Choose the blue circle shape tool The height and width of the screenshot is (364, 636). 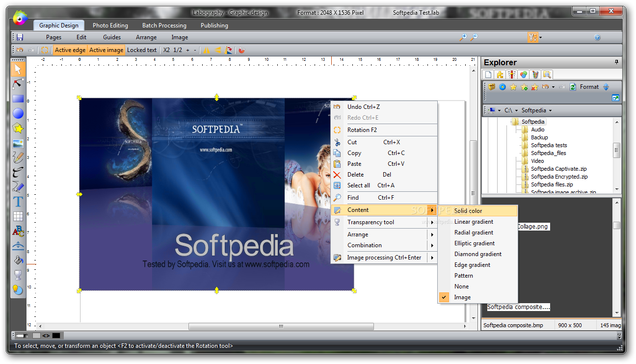point(18,113)
